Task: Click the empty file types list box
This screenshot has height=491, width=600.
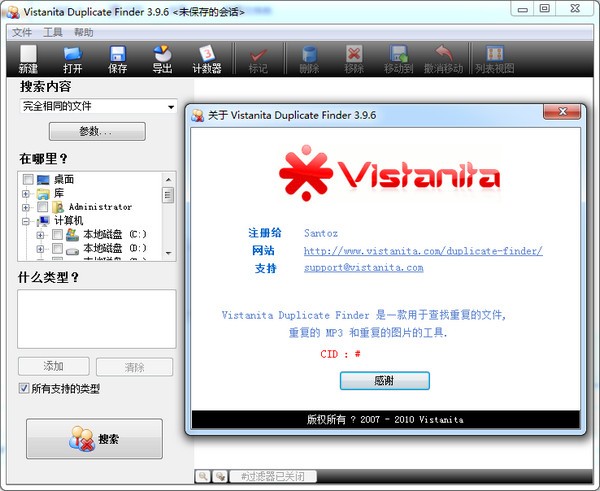Action: click(x=97, y=319)
